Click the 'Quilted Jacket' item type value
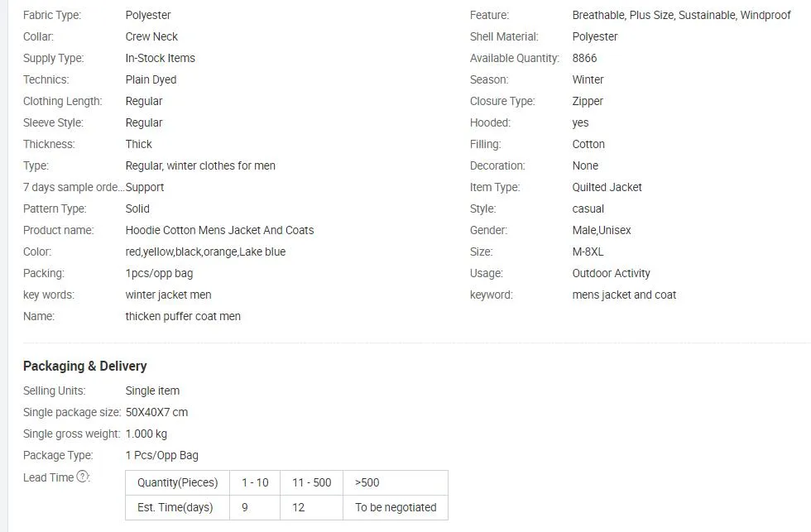This screenshot has width=811, height=532. [607, 187]
